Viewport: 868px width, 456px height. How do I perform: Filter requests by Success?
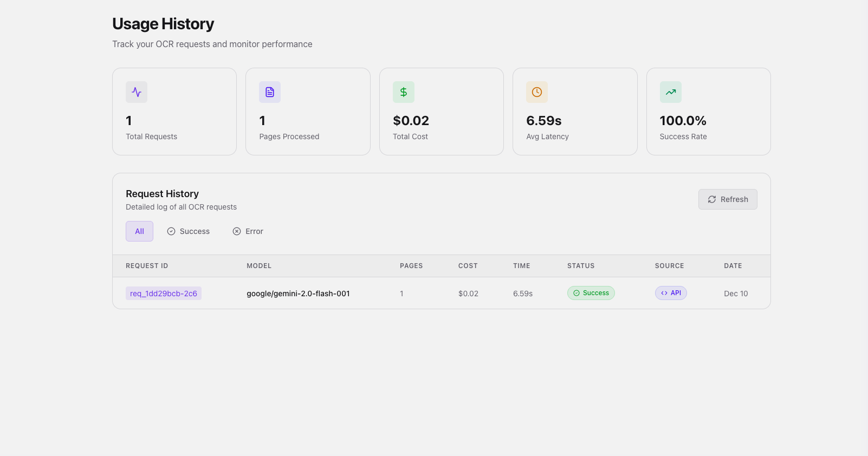(188, 231)
